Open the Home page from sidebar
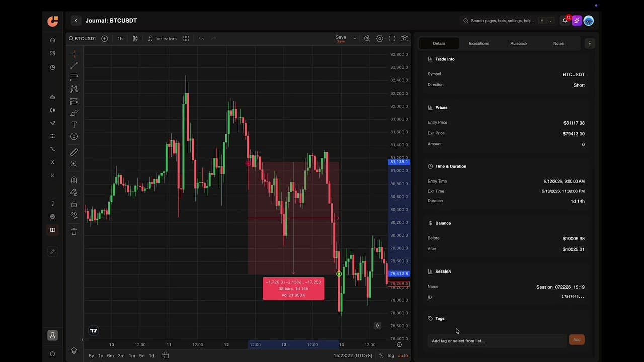The width and height of the screenshot is (644, 362). pyautogui.click(x=53, y=40)
